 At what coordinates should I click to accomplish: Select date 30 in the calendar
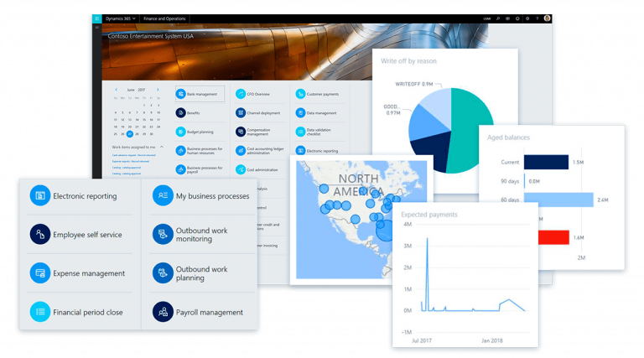[151, 134]
